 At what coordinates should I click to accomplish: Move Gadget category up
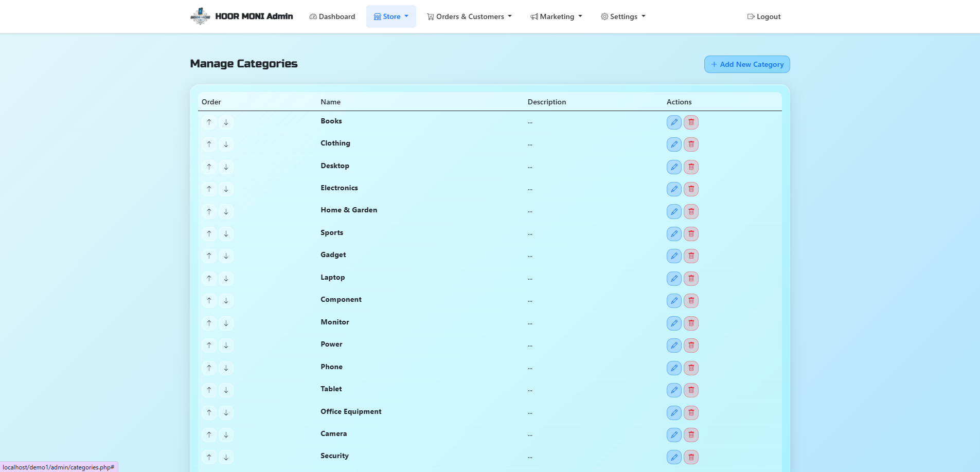point(209,256)
